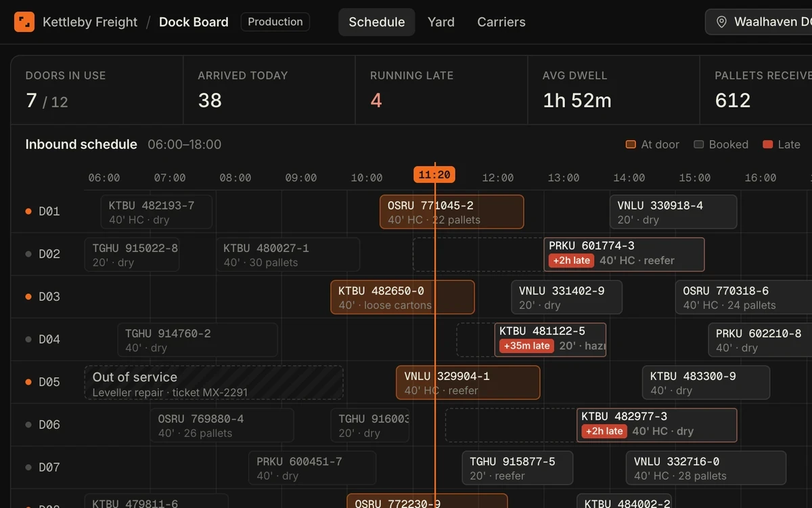Screen dimensions: 812x508
Task: Click the 12:00 time axis label
Action: click(x=498, y=178)
